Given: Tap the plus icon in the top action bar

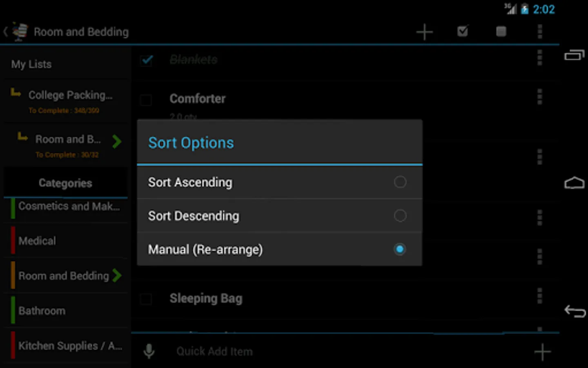Looking at the screenshot, I should tap(424, 32).
